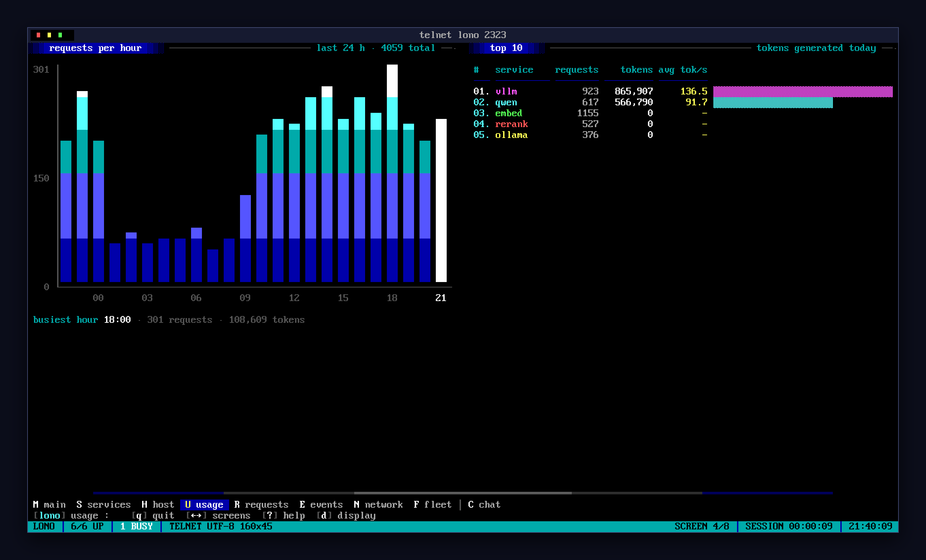The image size is (926, 560).
Task: Click the SCREEN 4/8 indicator
Action: coord(702,526)
